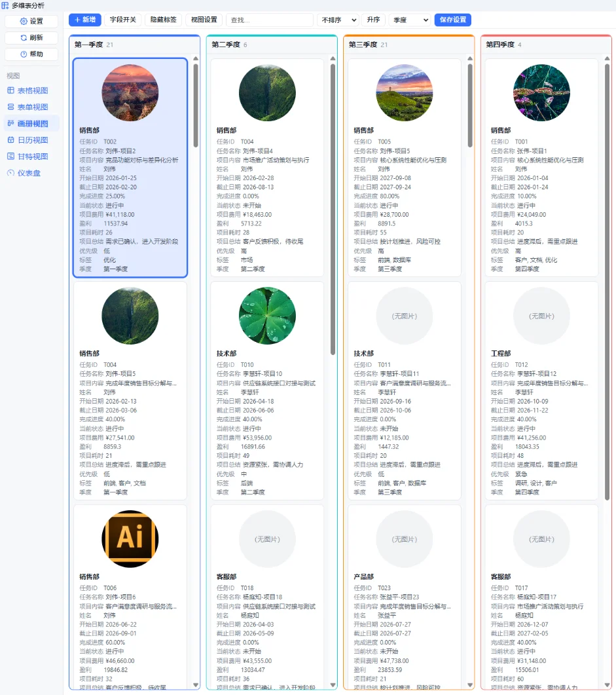Click the 保存设置 save settings button
The width and height of the screenshot is (616, 695).
453,20
